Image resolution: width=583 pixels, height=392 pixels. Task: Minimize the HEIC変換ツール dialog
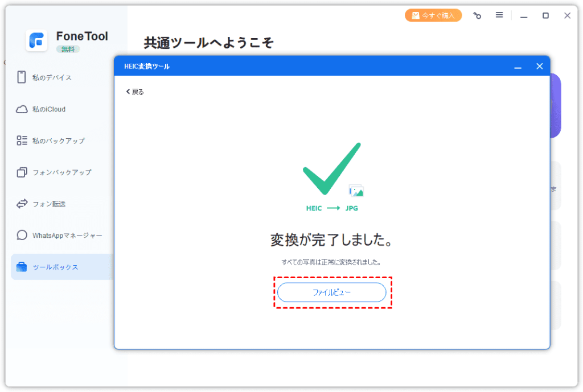(x=518, y=67)
